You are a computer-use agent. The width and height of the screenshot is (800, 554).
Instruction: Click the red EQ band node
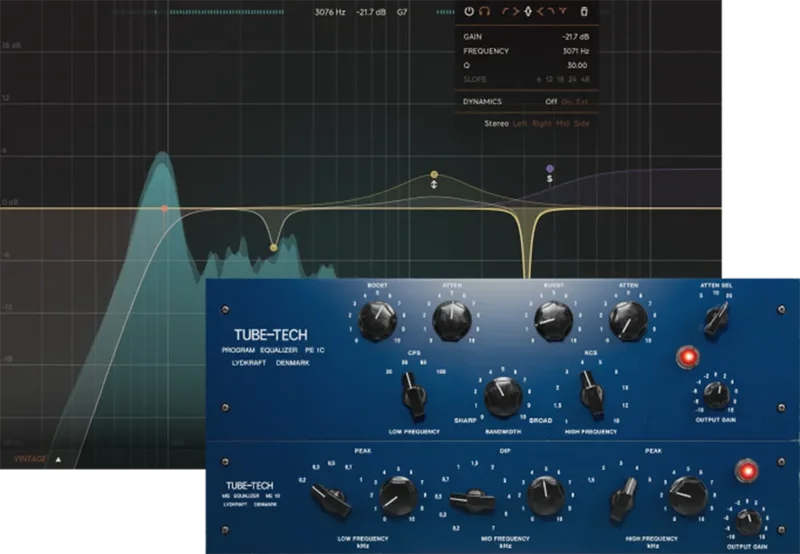coord(164,209)
